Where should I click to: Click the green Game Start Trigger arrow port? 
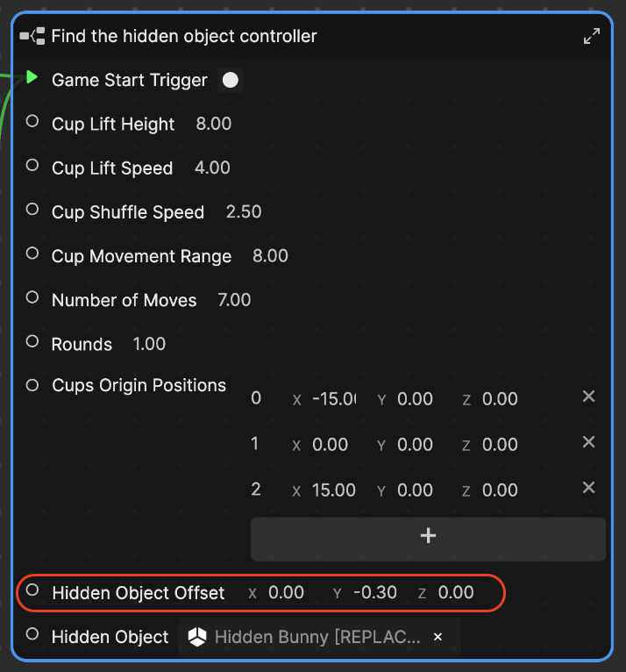tap(32, 78)
